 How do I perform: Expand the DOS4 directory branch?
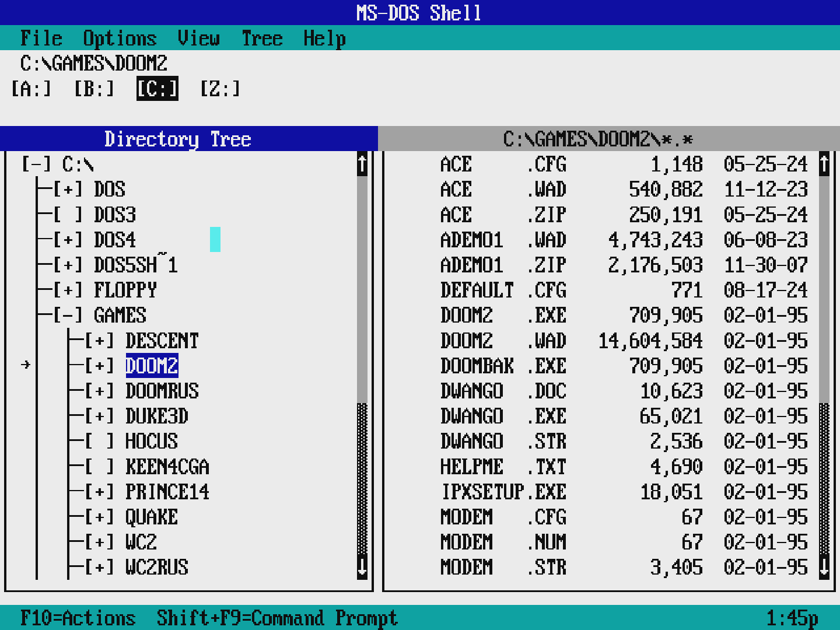coord(68,240)
